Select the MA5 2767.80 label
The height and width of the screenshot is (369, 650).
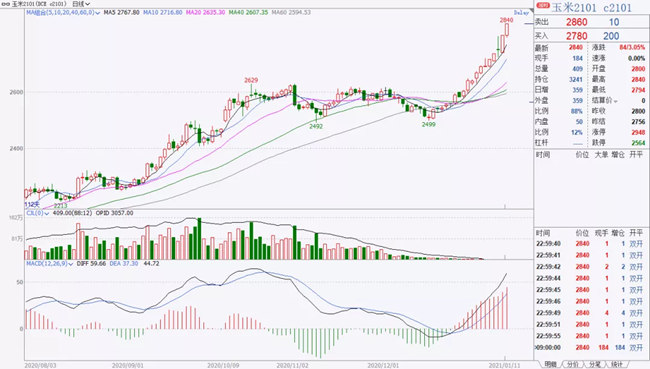pos(121,13)
